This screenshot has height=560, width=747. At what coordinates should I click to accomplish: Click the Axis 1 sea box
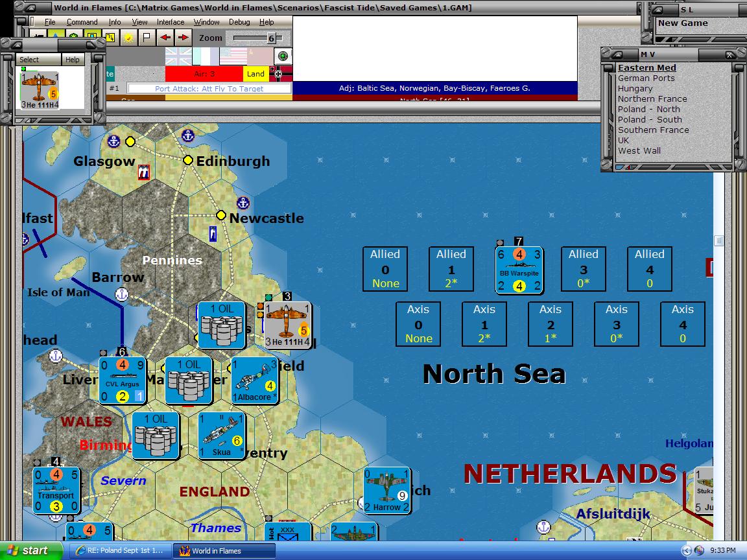(484, 324)
